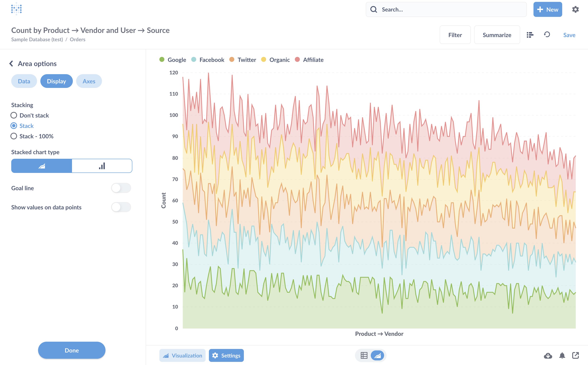Switch to table view icon
The height and width of the screenshot is (365, 588).
point(364,355)
